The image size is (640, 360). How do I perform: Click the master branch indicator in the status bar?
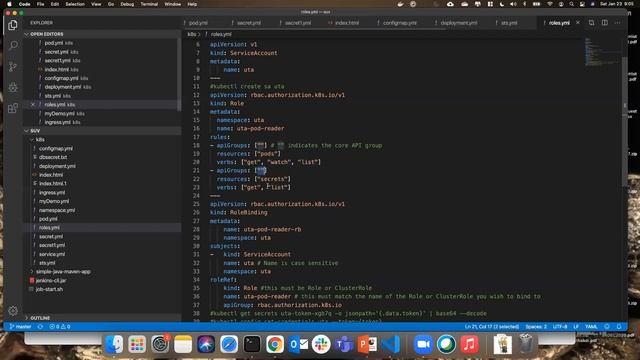point(20,327)
